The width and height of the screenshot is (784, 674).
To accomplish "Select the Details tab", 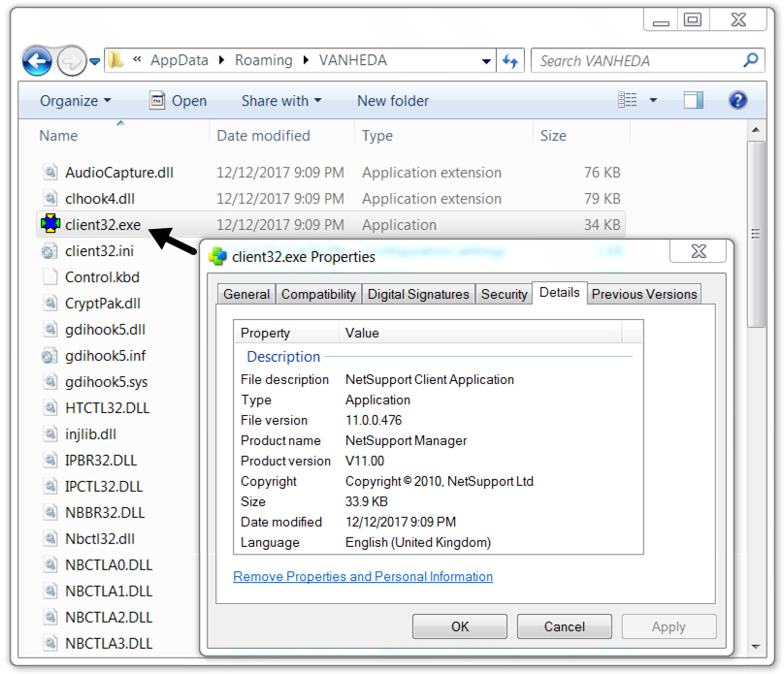I will (560, 293).
